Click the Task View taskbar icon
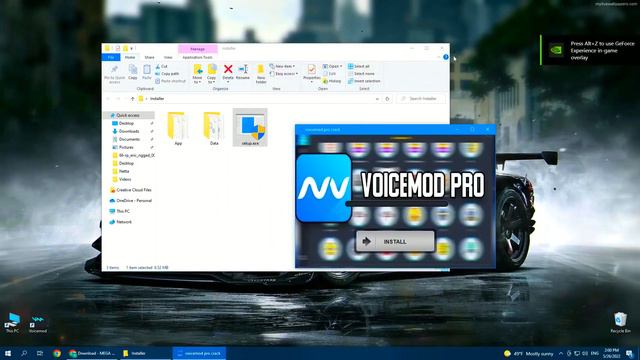The height and width of the screenshot is (360, 640). tap(40, 353)
